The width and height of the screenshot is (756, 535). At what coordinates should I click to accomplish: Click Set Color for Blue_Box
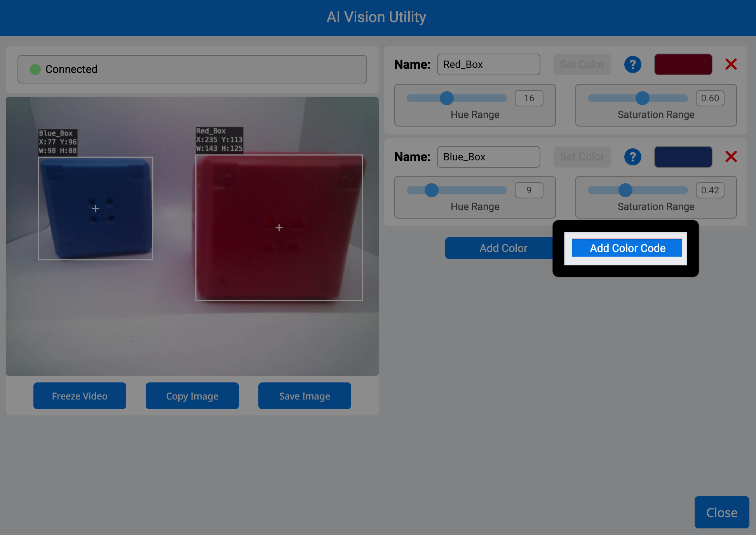pos(582,157)
